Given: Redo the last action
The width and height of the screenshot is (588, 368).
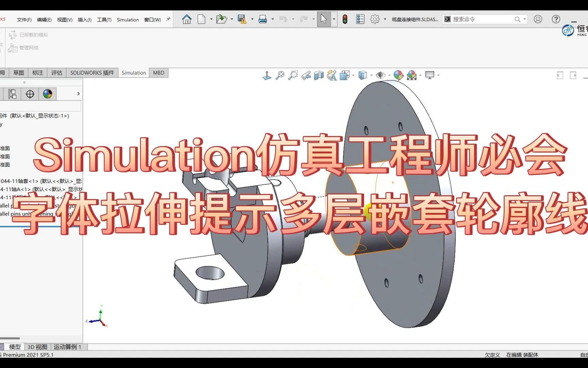Looking at the screenshot, I should pos(304,19).
